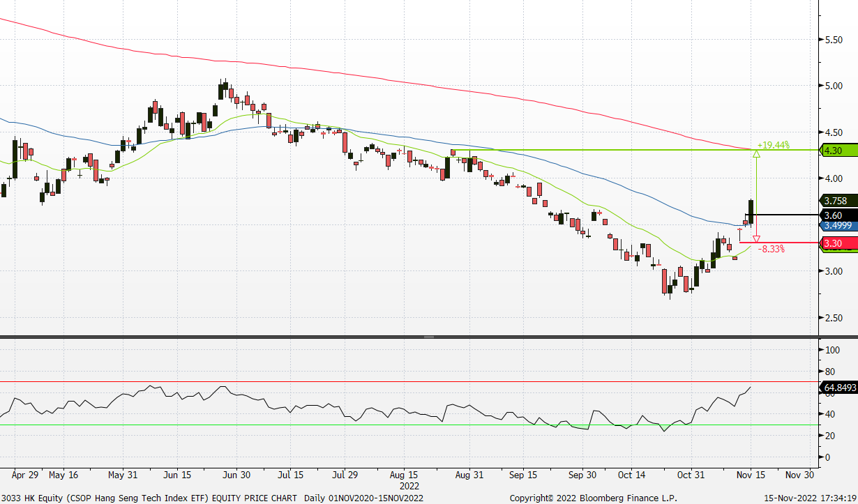Click the Jul 15 date label
Image resolution: width=858 pixels, height=504 pixels.
(x=290, y=475)
